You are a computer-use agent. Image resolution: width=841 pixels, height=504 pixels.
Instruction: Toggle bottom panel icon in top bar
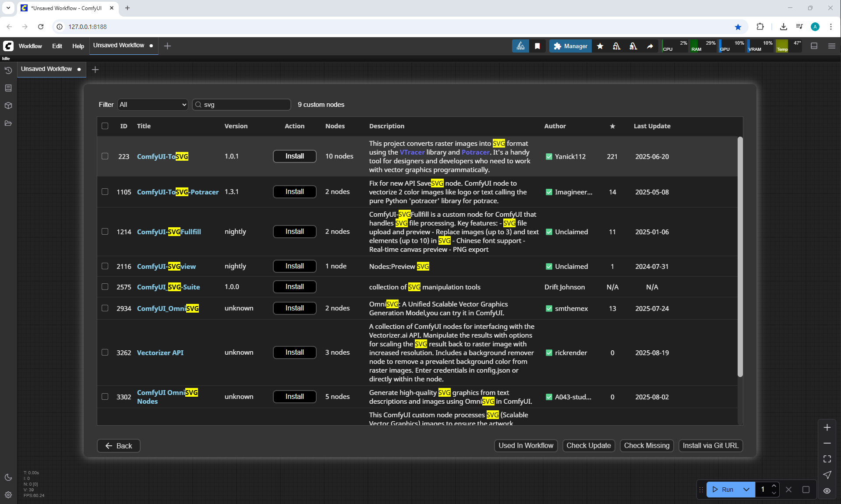pos(814,46)
